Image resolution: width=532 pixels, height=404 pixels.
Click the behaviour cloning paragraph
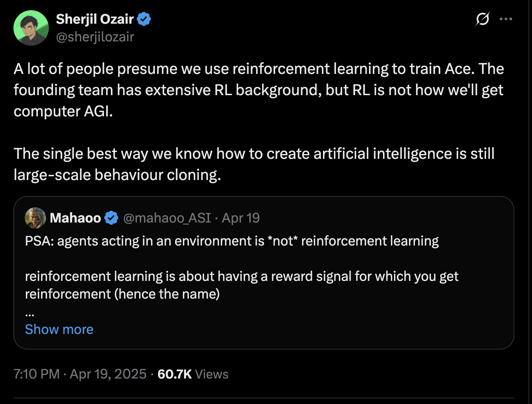pyautogui.click(x=254, y=164)
